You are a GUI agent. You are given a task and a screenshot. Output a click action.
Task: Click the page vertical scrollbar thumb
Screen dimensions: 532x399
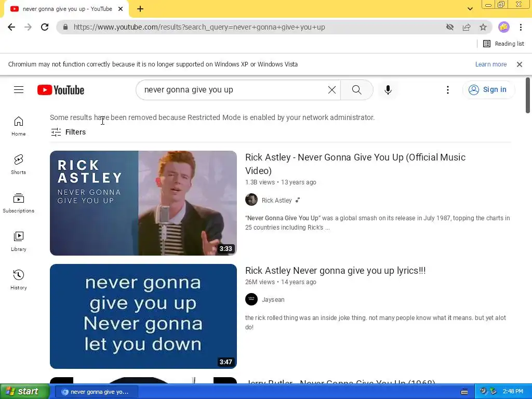[528, 96]
